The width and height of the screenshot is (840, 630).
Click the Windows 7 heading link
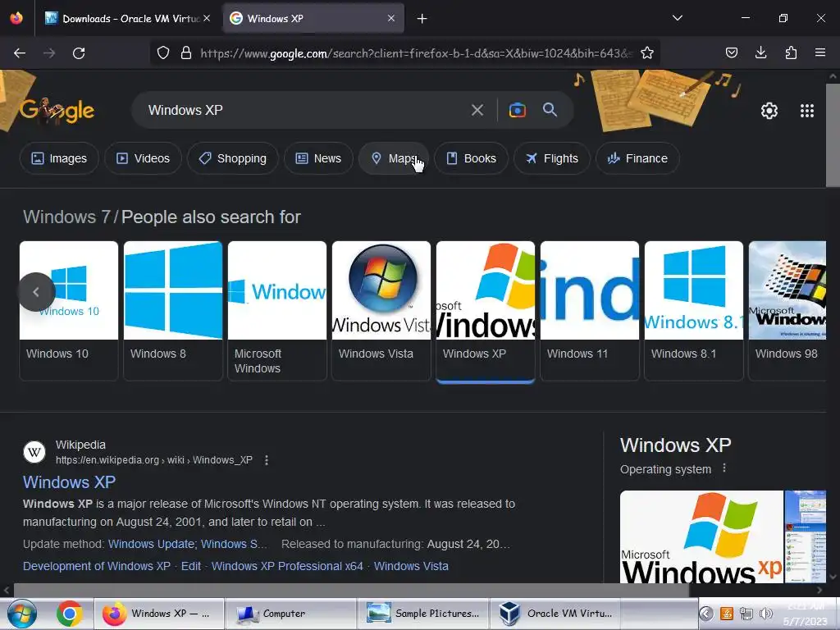point(66,217)
